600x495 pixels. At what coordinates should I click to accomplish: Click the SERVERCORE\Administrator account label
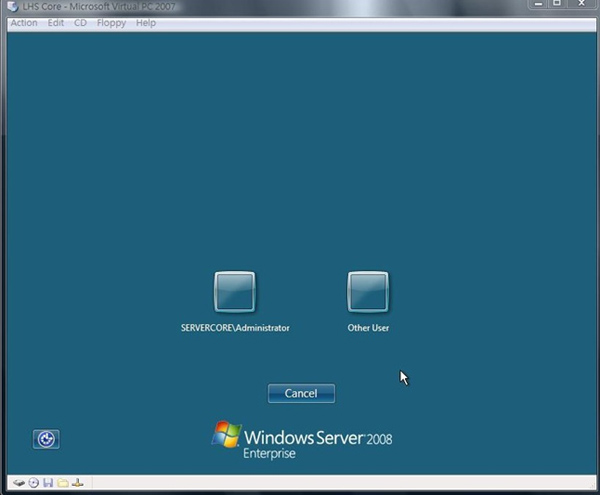pos(235,328)
